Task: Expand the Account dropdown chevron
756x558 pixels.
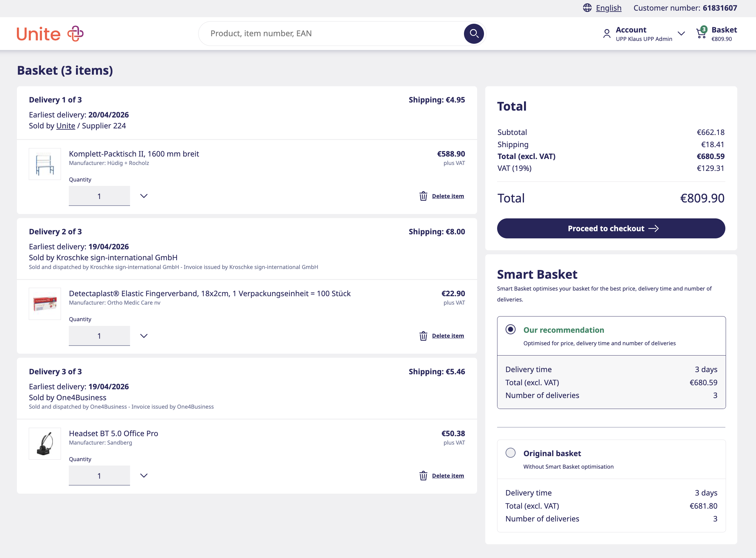Action: tap(681, 33)
